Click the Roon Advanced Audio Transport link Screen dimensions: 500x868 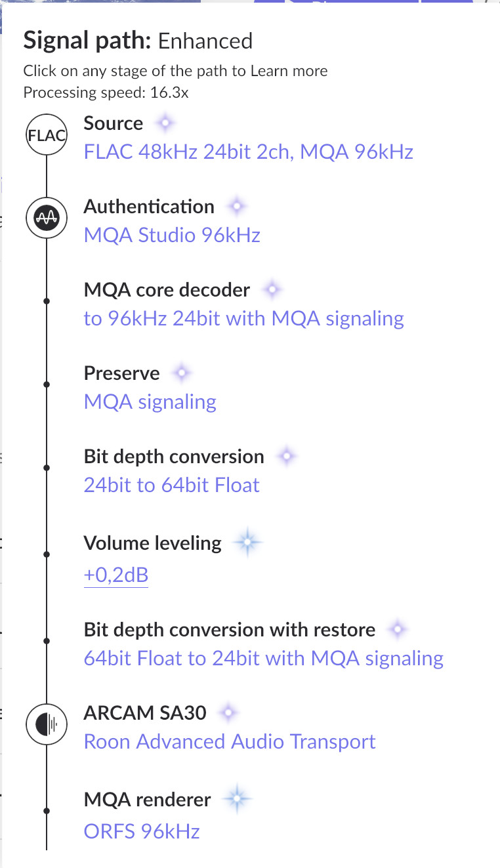tap(230, 741)
